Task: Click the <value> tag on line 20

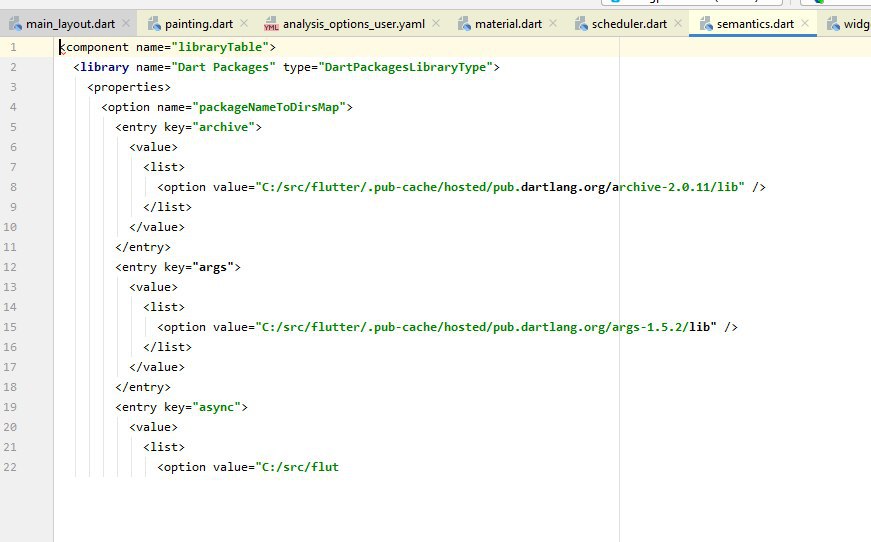Action: [x=153, y=427]
